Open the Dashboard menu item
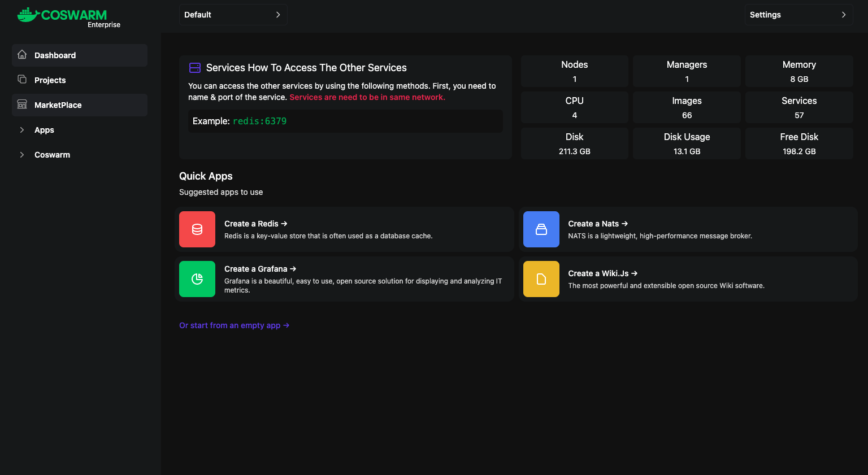868x475 pixels. coord(80,55)
